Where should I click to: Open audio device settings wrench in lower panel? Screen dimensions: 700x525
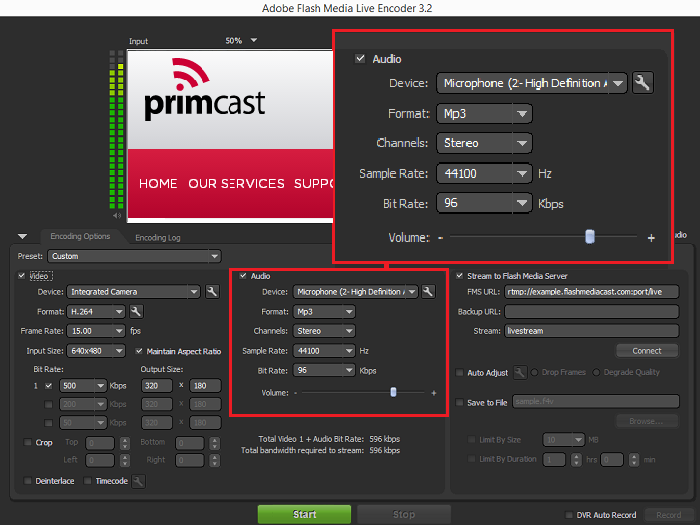(x=428, y=292)
